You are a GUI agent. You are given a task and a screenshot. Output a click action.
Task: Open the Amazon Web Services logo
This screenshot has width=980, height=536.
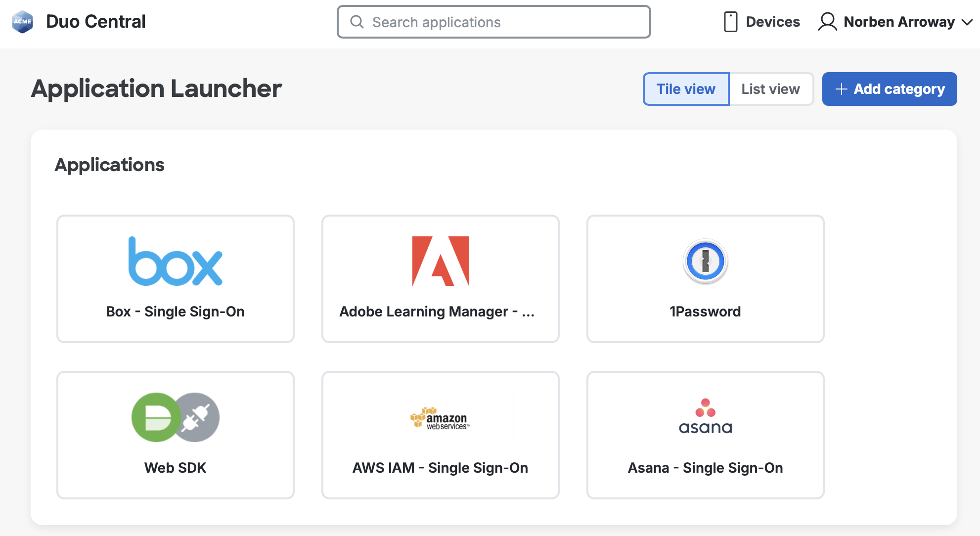(x=440, y=418)
